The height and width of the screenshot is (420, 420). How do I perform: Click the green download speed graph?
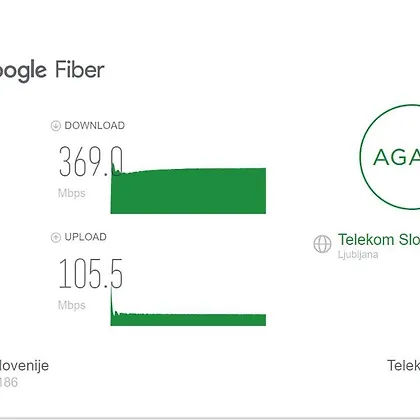point(188,190)
